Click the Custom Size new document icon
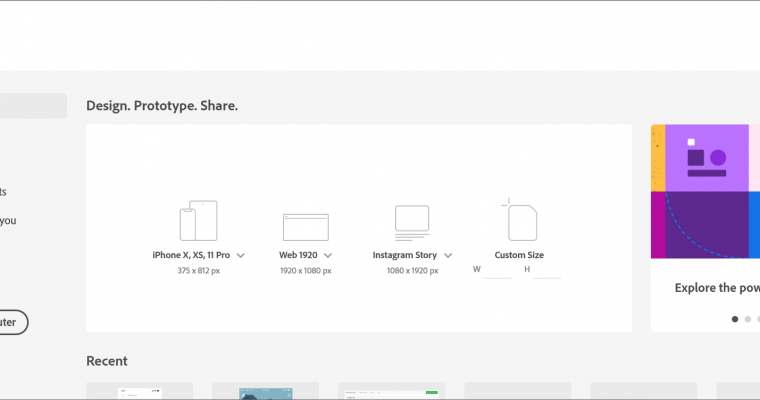This screenshot has width=760, height=400. 519,219
